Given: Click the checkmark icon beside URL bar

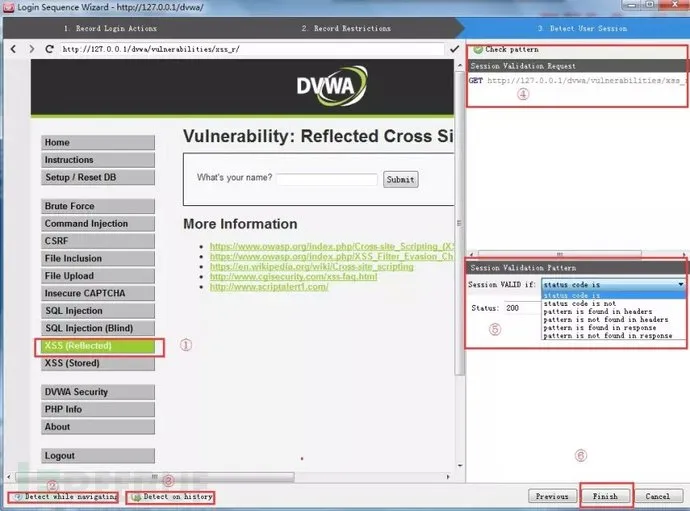Looking at the screenshot, I should 455,49.
